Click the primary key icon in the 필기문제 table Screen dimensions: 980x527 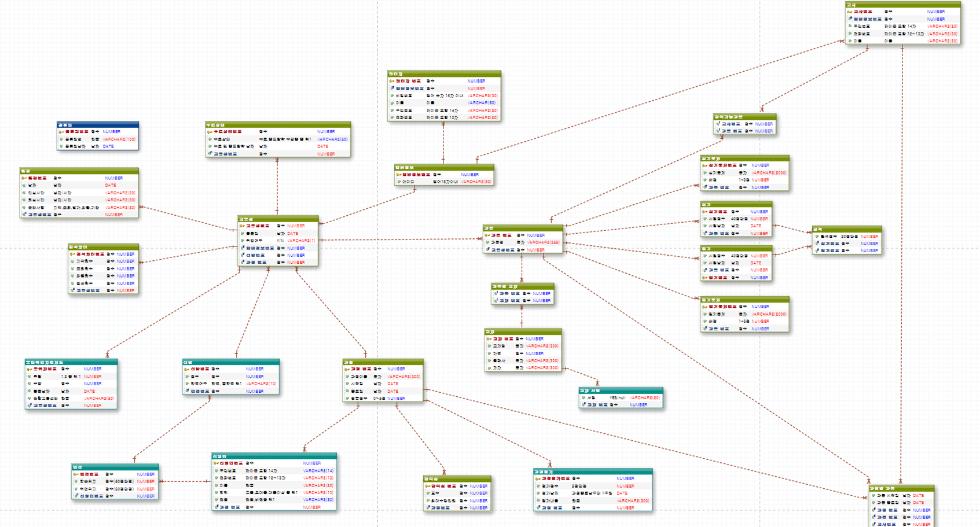point(705,307)
